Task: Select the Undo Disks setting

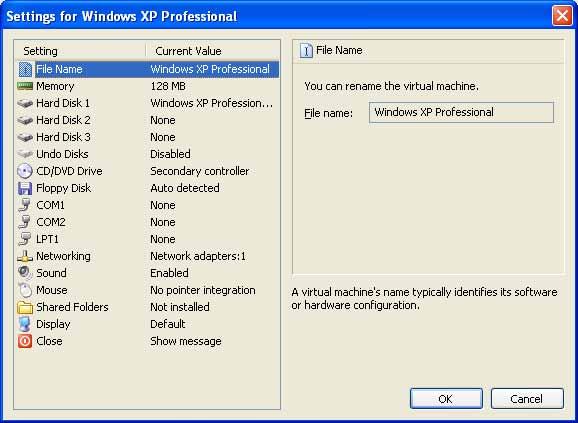Action: 62,154
